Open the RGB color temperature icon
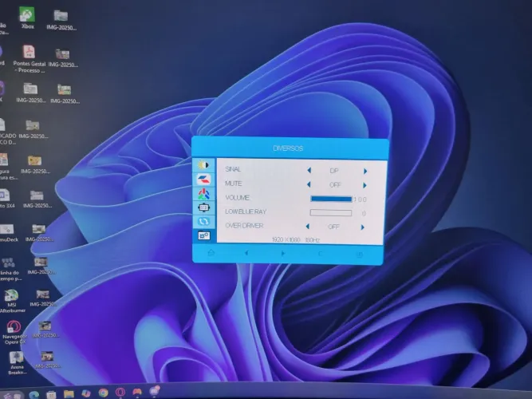This screenshot has width=532, height=399. click(x=203, y=194)
